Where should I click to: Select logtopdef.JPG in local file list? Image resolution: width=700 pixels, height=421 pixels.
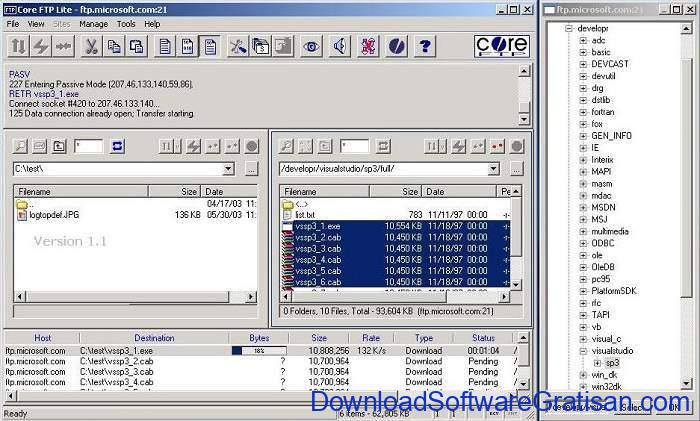(54, 215)
